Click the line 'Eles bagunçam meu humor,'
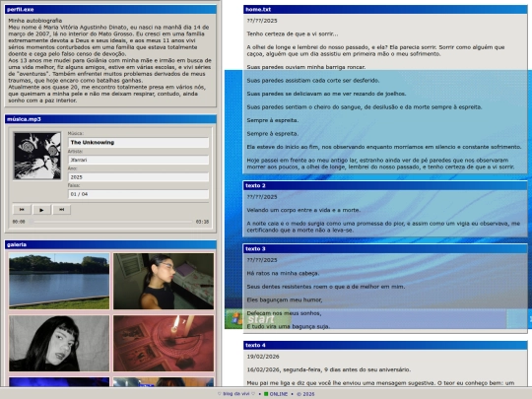 285,299
